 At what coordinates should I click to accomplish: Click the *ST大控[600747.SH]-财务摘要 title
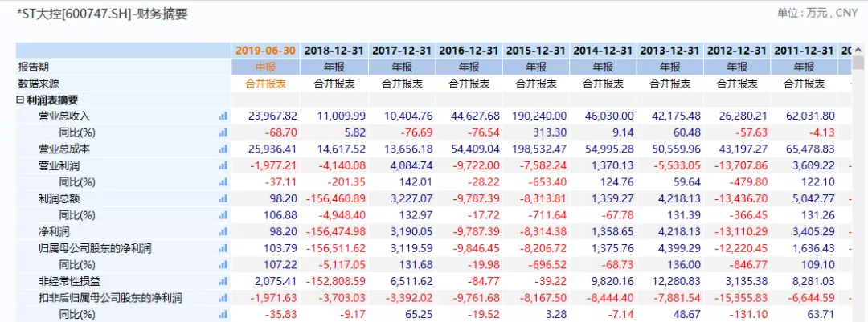(102, 14)
